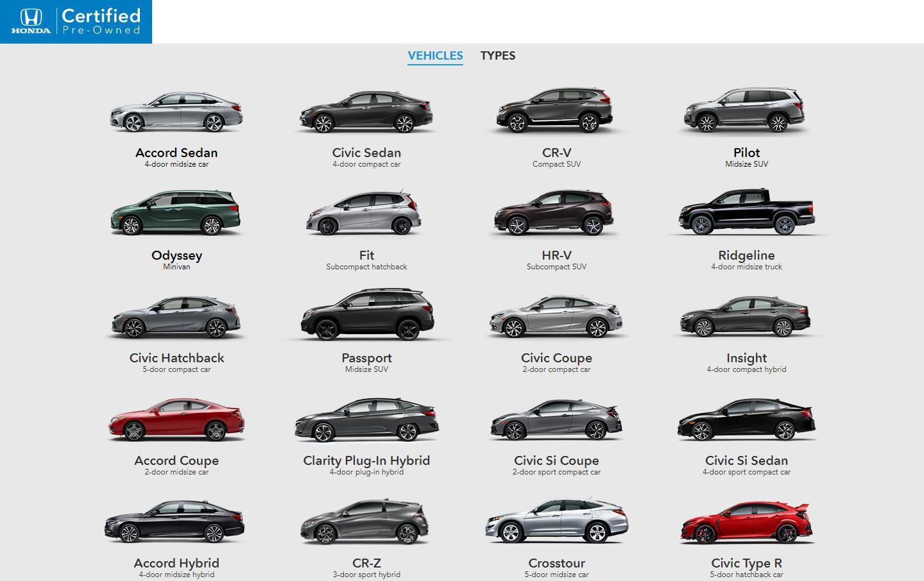Click the '4-door compact car' subtitle
This screenshot has width=924, height=581.
(366, 164)
